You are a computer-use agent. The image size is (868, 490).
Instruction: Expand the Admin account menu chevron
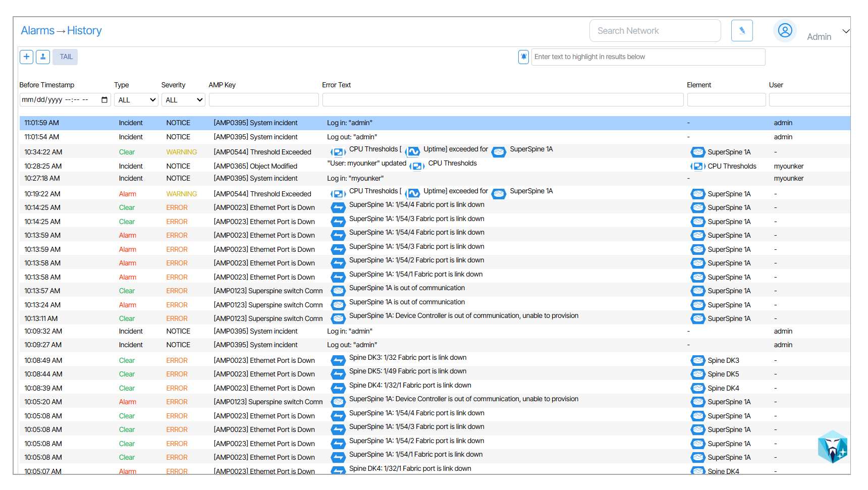click(846, 31)
